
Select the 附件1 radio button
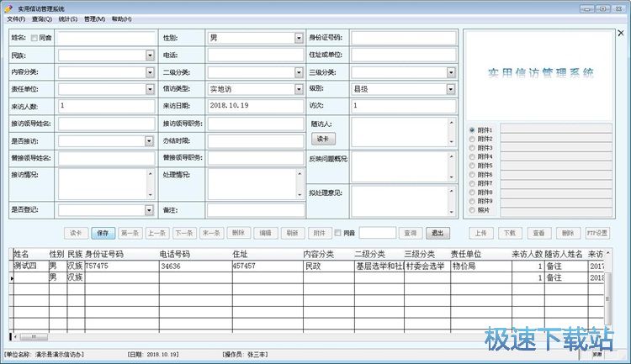[x=472, y=130]
